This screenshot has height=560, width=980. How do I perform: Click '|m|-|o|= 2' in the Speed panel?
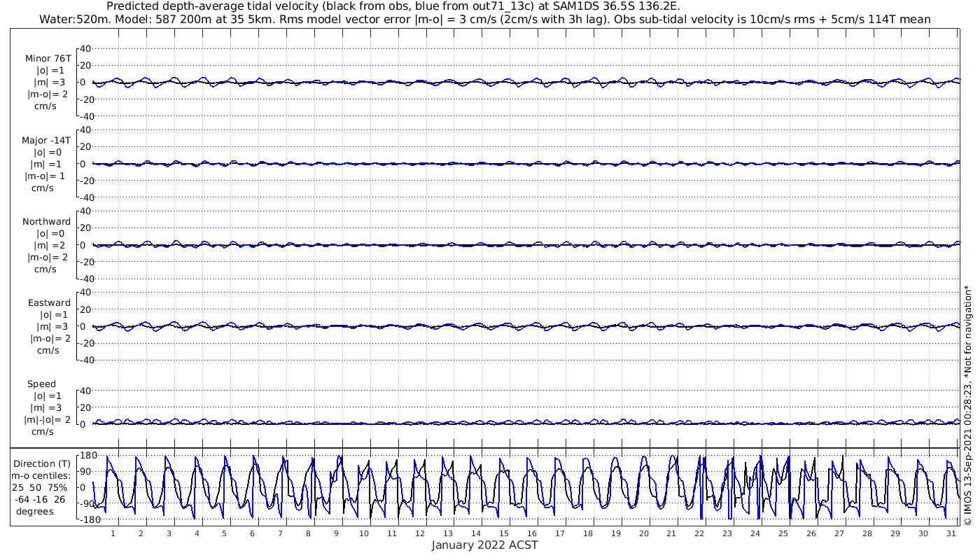point(48,420)
